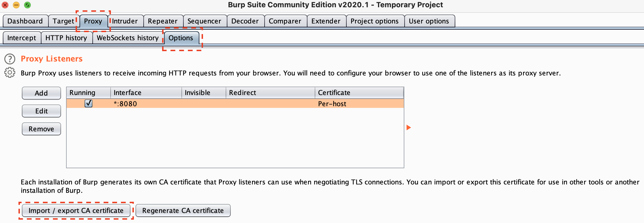This screenshot has height=223, width=644.
Task: Maximize the Burp Suite window
Action: tap(27, 5)
